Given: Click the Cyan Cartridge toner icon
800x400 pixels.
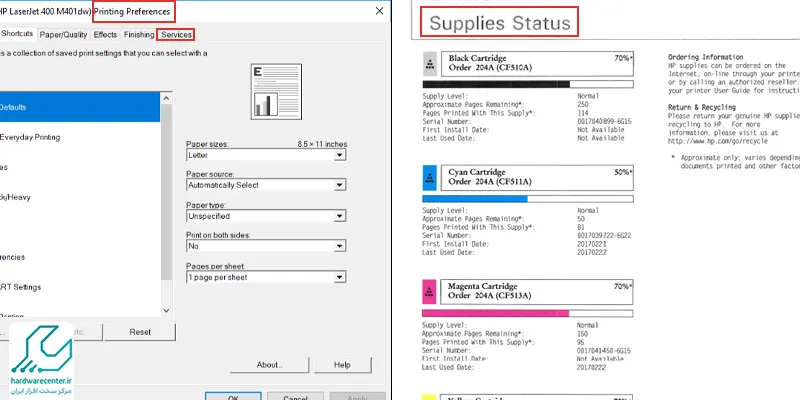Looking at the screenshot, I should [x=430, y=178].
